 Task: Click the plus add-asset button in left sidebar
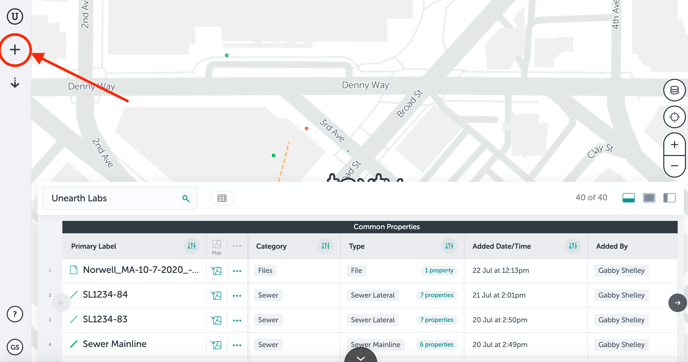click(x=15, y=50)
